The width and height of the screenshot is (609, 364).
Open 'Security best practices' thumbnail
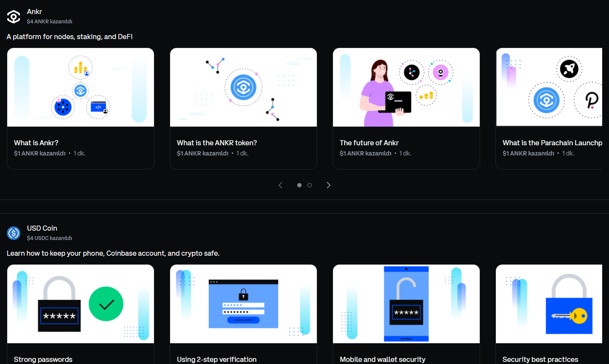549,304
